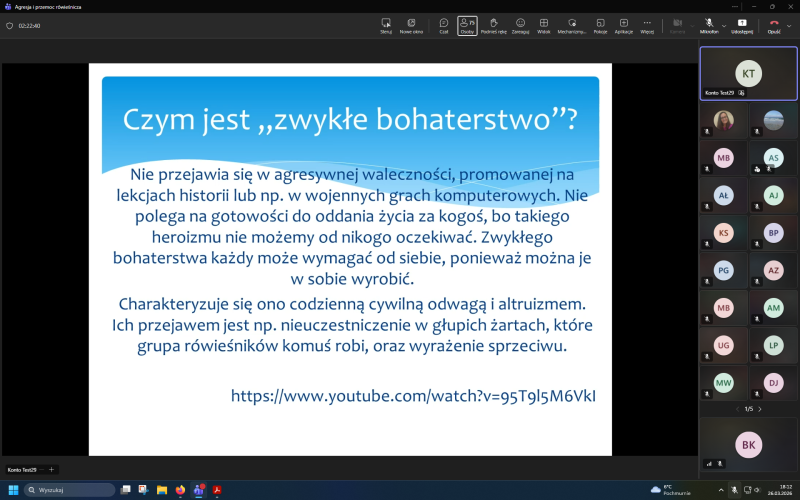The height and width of the screenshot is (500, 800).
Task: Select the Konto Test29 tab
Action: coord(22,469)
